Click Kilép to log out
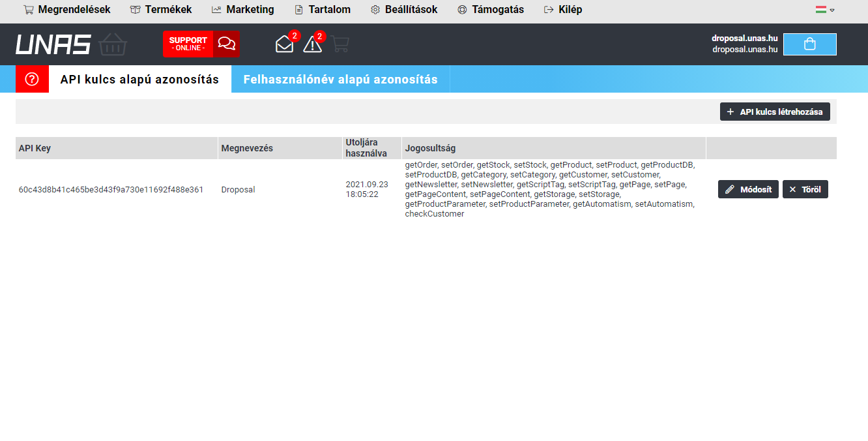Viewport: 868px width, 441px height. [563, 10]
